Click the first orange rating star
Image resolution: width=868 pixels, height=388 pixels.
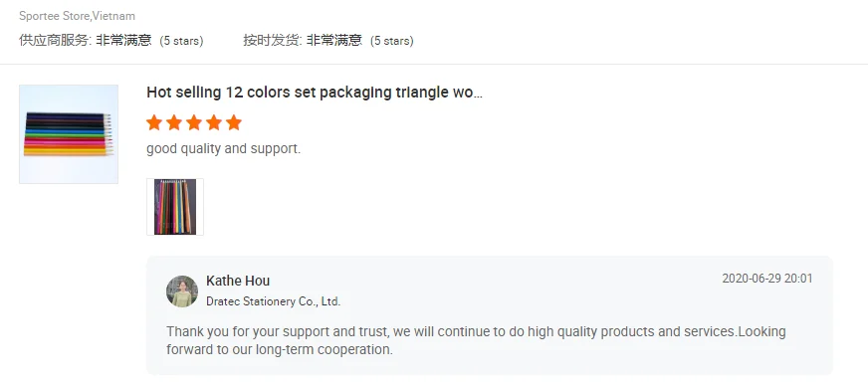coord(154,123)
